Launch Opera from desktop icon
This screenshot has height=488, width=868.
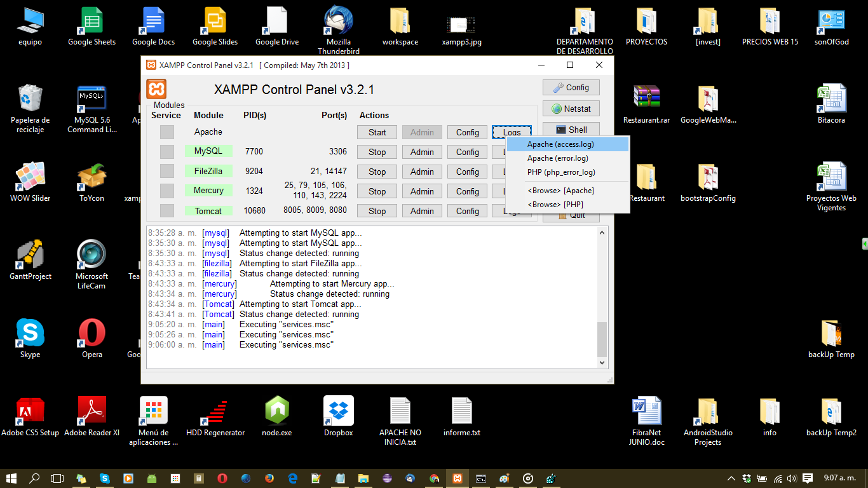point(92,339)
